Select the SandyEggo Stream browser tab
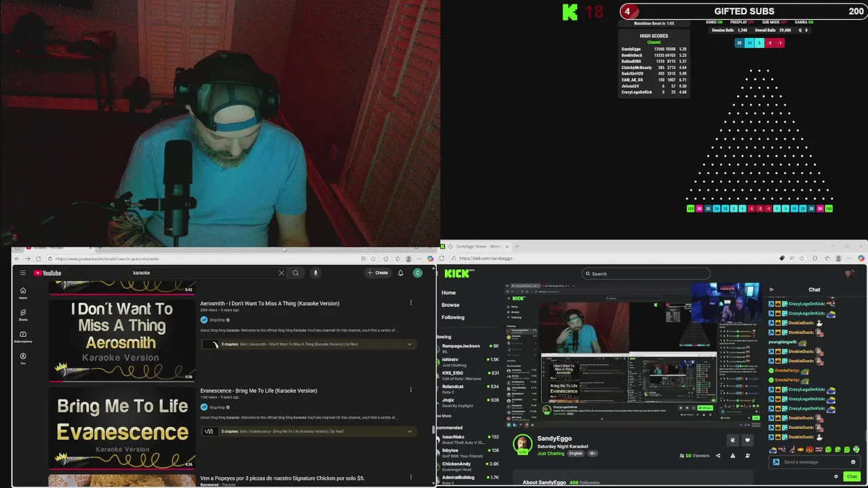 (475, 247)
